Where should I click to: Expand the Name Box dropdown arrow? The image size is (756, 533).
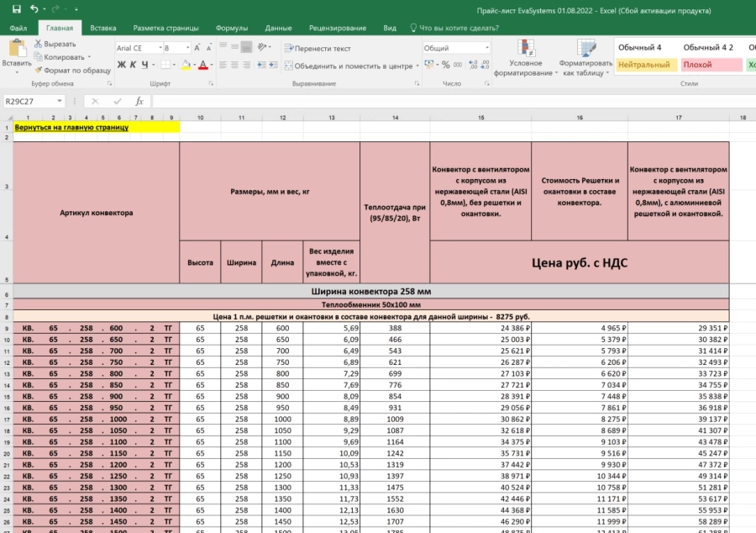60,101
